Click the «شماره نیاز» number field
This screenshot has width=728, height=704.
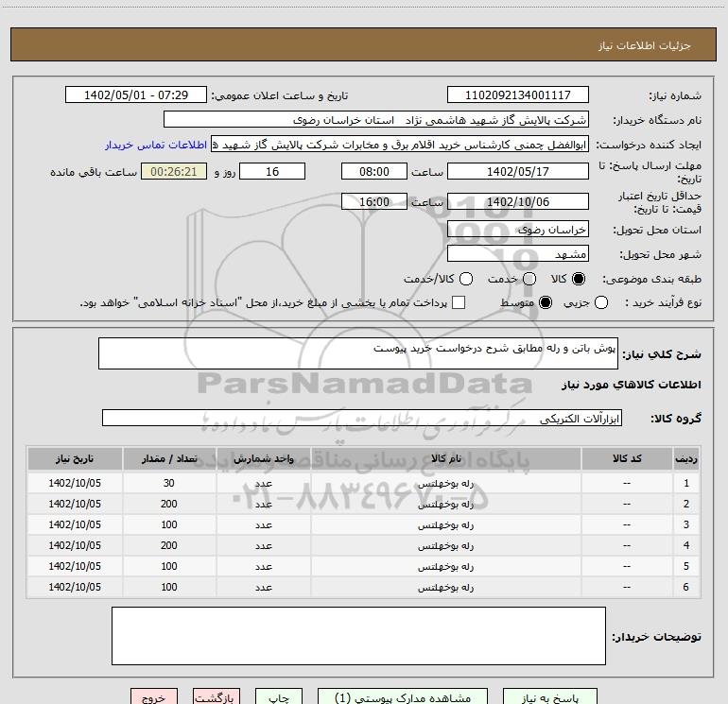pos(517,95)
